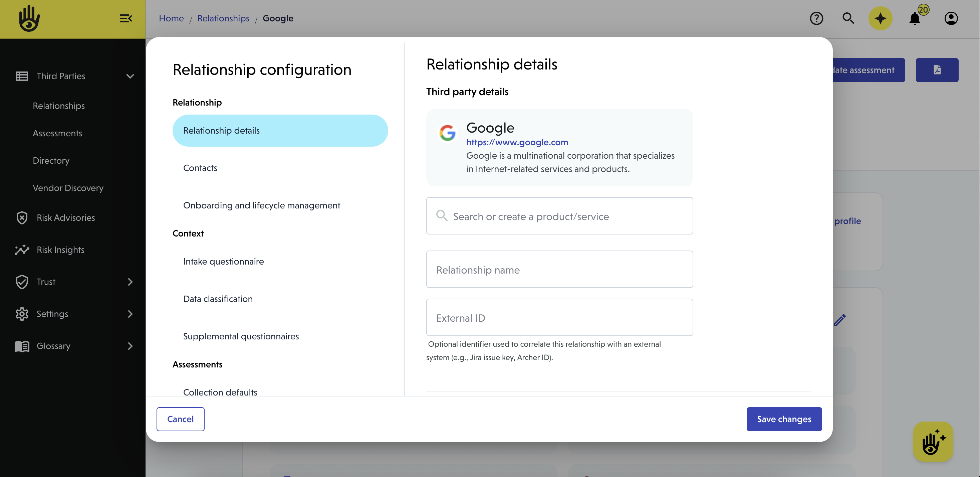Image resolution: width=980 pixels, height=477 pixels.
Task: Expand the Glossary sidebar section
Action: coord(130,346)
